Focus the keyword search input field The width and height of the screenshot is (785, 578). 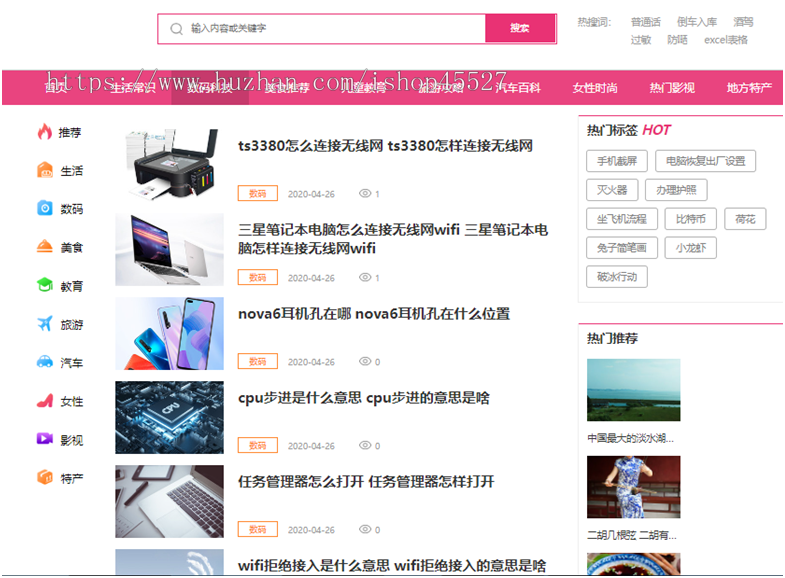coord(321,29)
